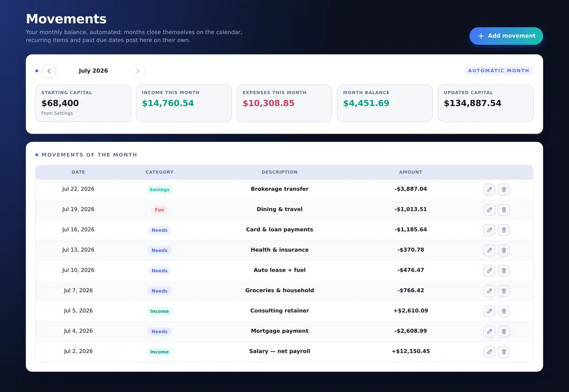Click the Description column header
Image resolution: width=569 pixels, height=392 pixels.
(280, 173)
